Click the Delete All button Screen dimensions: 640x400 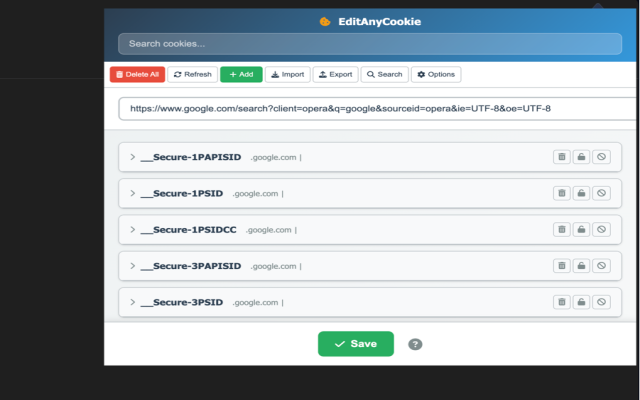pos(137,74)
